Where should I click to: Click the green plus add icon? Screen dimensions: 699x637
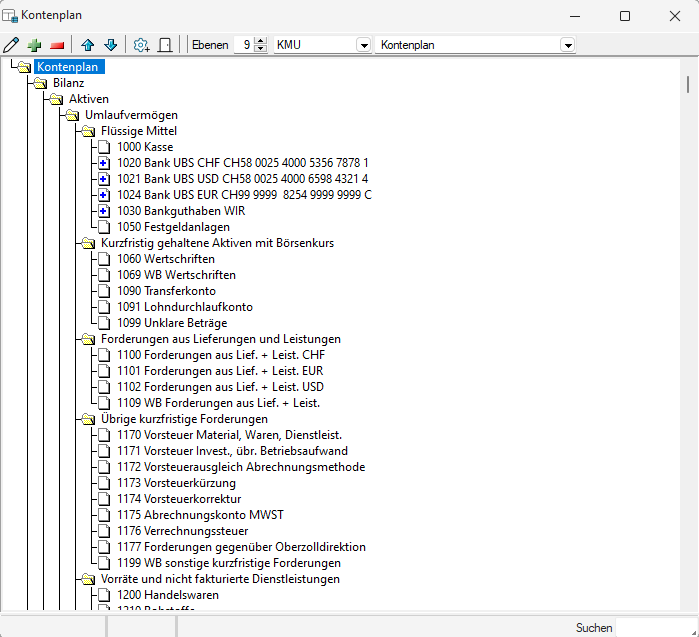(x=35, y=45)
